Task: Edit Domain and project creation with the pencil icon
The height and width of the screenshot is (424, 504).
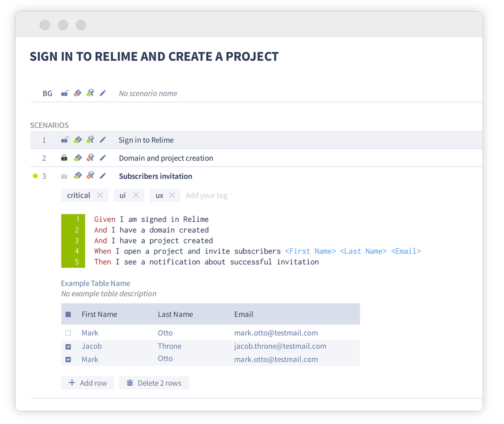Action: 103,158
